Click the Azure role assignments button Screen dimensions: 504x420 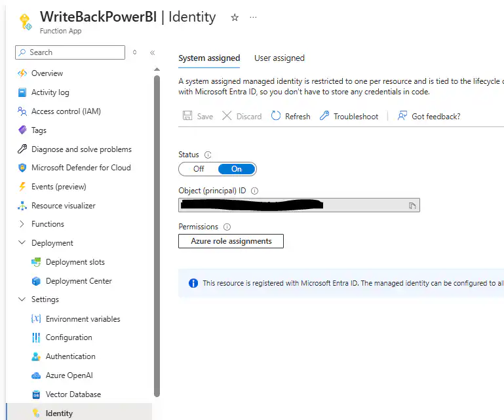tap(231, 241)
